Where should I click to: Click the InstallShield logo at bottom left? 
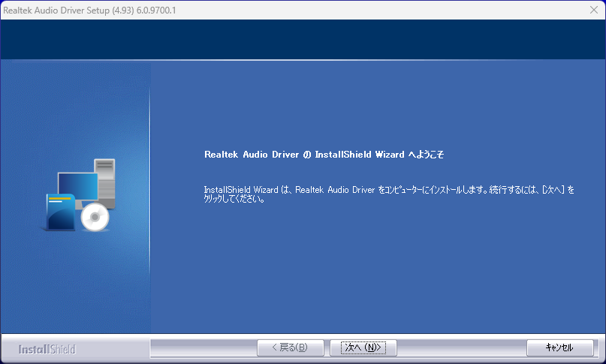(x=47, y=349)
